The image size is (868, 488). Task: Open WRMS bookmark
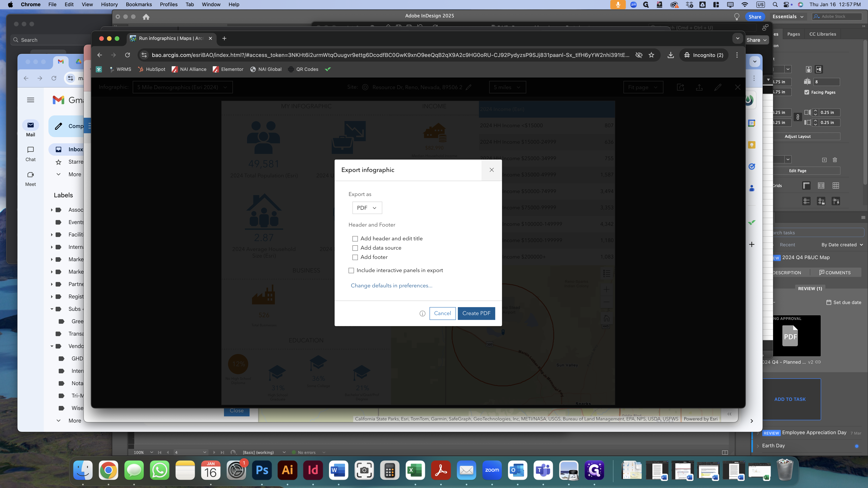pos(120,69)
